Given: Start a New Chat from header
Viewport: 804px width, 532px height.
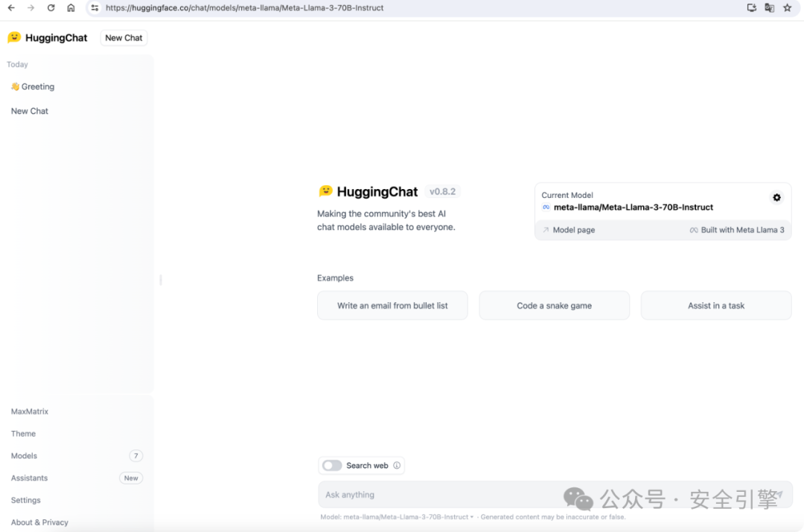Looking at the screenshot, I should [124, 38].
